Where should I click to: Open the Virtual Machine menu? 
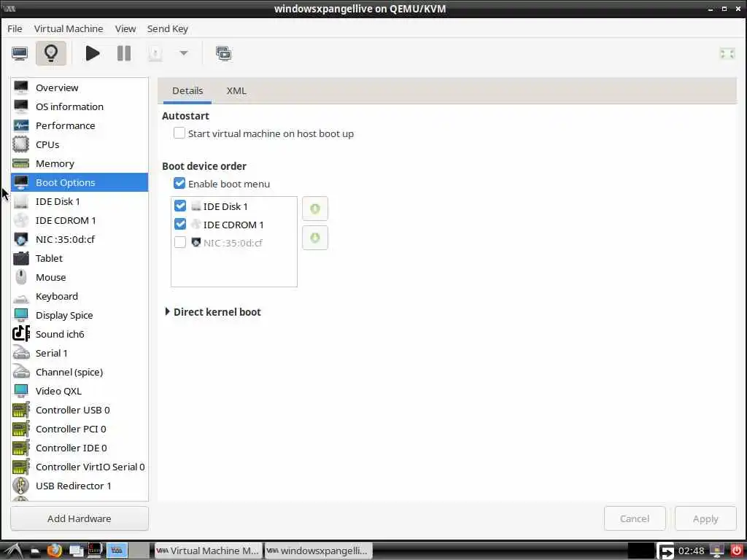pyautogui.click(x=69, y=28)
